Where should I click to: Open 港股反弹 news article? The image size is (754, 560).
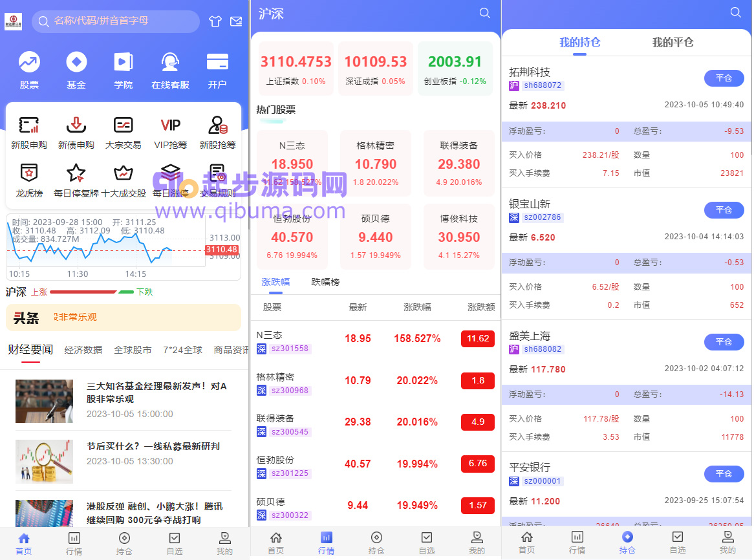click(x=123, y=512)
